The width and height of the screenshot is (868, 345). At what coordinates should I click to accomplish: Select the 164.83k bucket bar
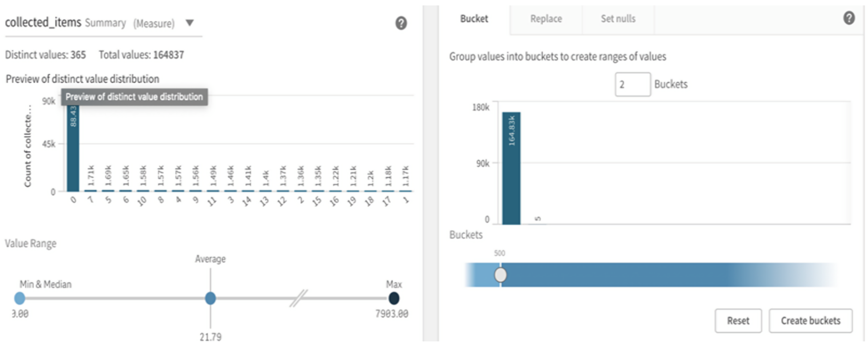[511, 168]
